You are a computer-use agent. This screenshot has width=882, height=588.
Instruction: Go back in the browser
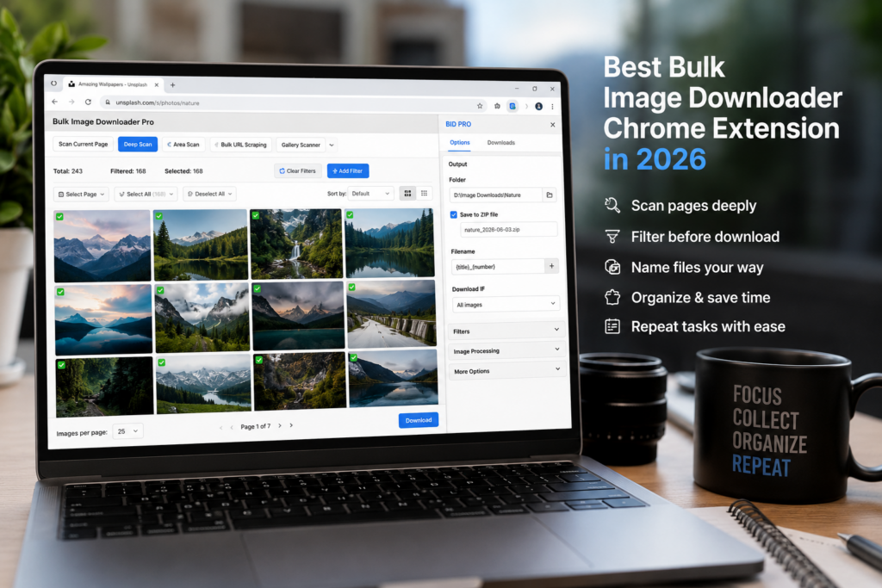(54, 102)
